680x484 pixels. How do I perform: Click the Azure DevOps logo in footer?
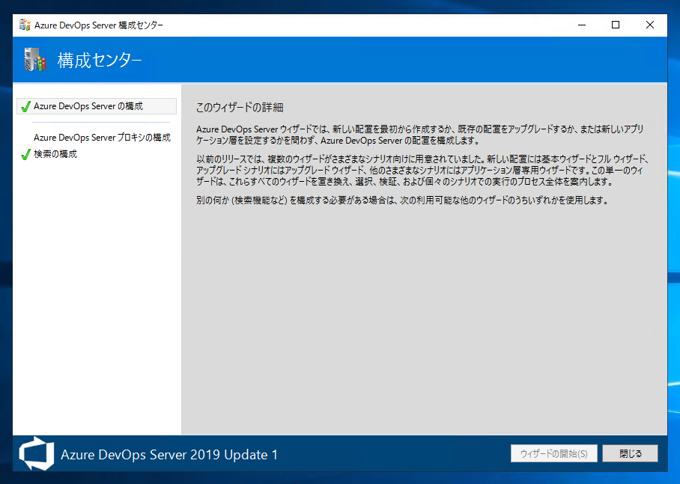point(36,454)
